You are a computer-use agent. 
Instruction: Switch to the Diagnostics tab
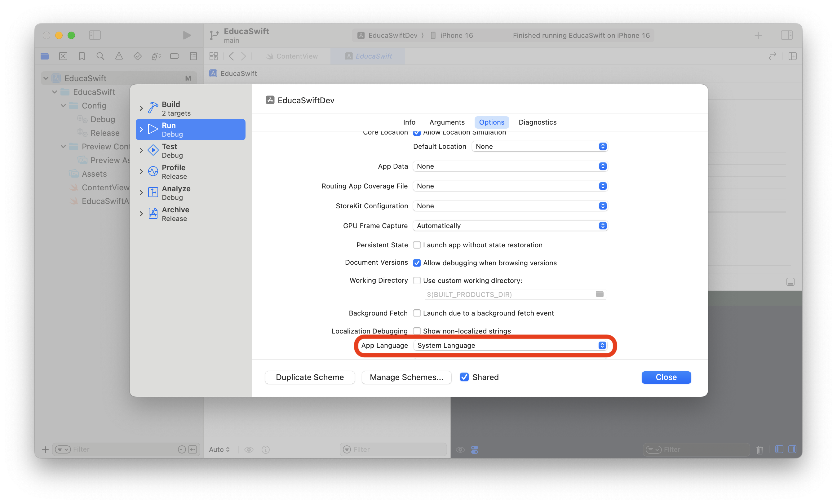(538, 122)
